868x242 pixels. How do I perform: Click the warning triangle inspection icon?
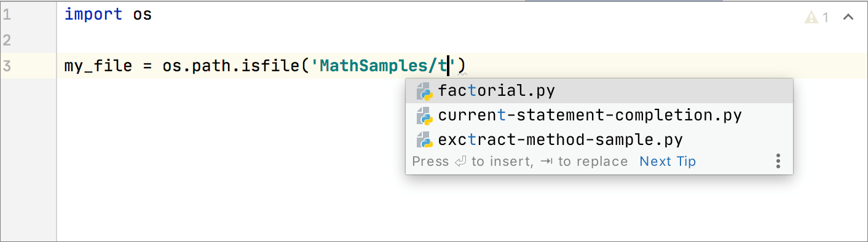812,17
